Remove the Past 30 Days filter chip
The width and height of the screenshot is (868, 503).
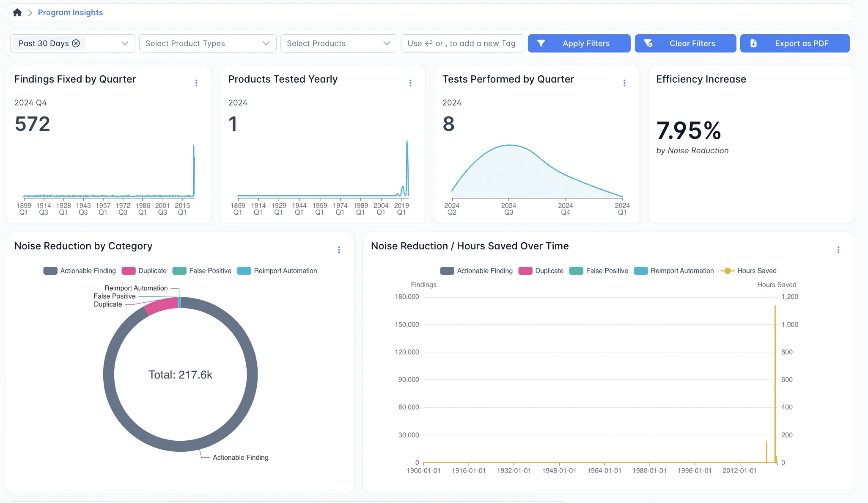pos(76,43)
